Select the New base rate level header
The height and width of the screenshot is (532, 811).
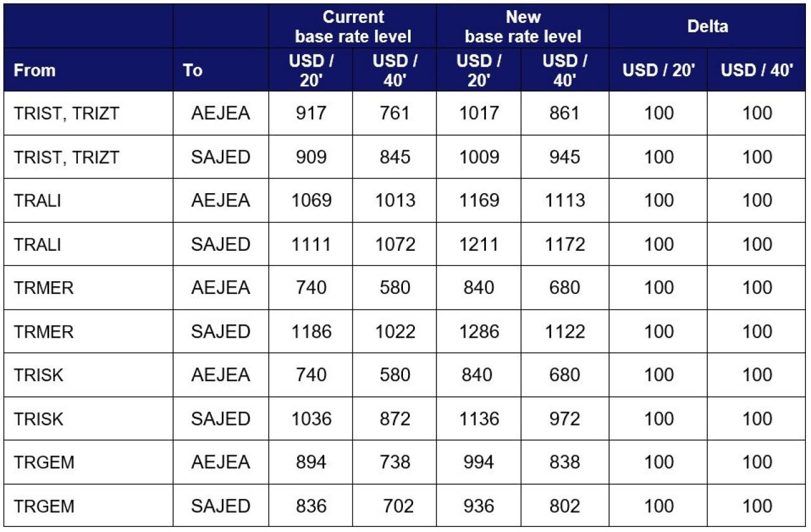(x=523, y=27)
